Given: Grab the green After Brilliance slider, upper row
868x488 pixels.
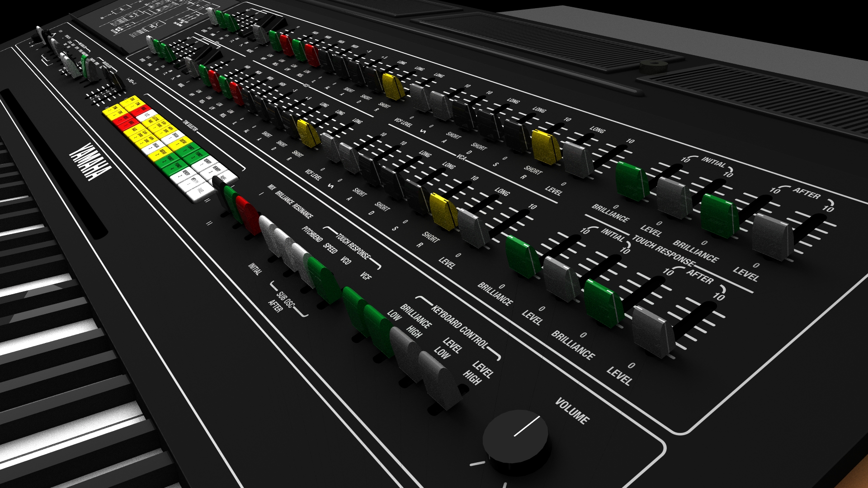Looking at the screenshot, I should pos(720,216).
